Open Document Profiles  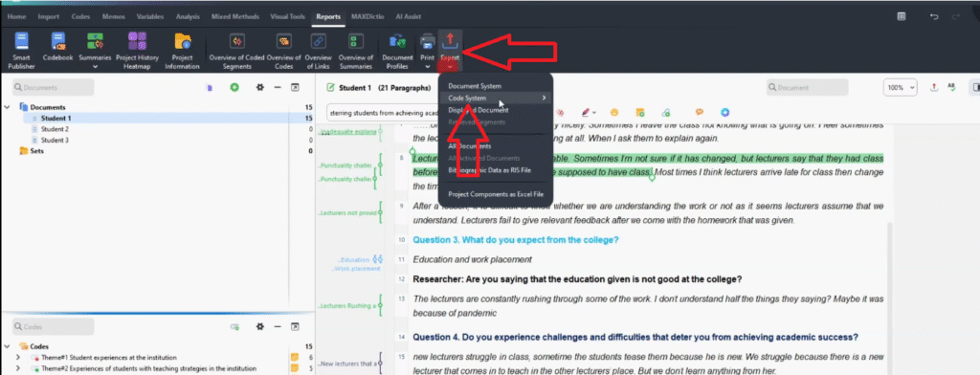[397, 50]
